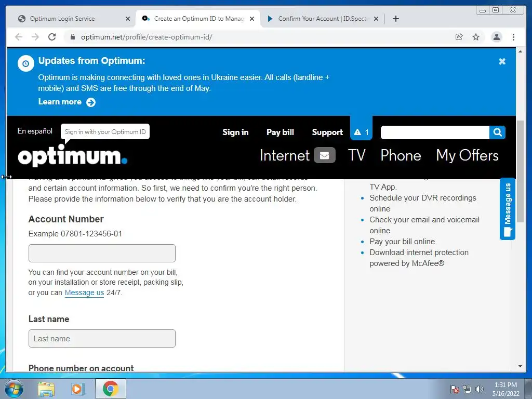Open the Chrome profile avatar

pos(496,37)
